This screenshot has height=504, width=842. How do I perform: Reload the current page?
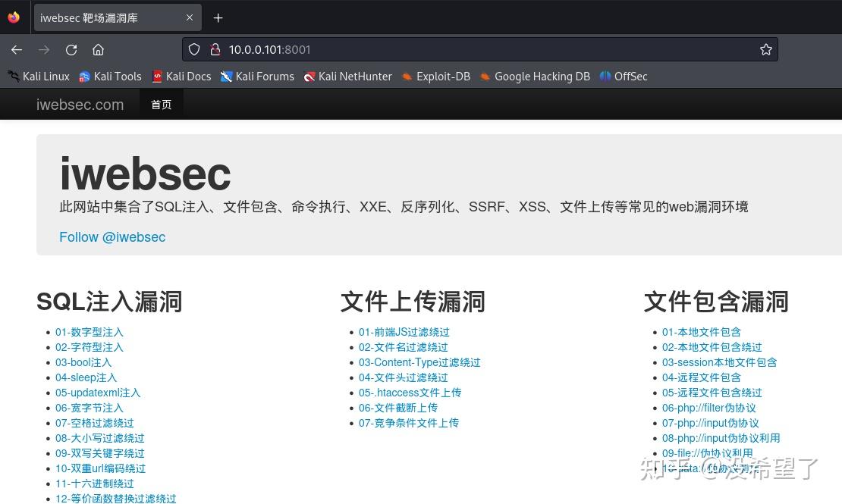coord(71,49)
